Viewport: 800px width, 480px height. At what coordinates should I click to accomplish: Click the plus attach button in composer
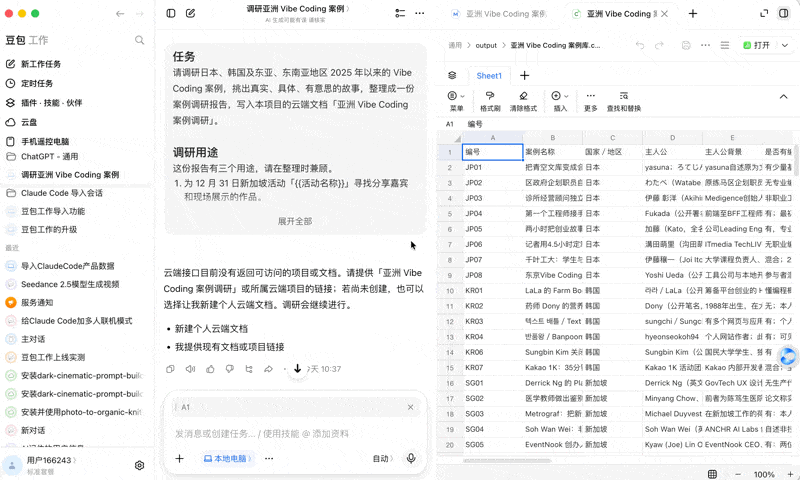pos(180,459)
